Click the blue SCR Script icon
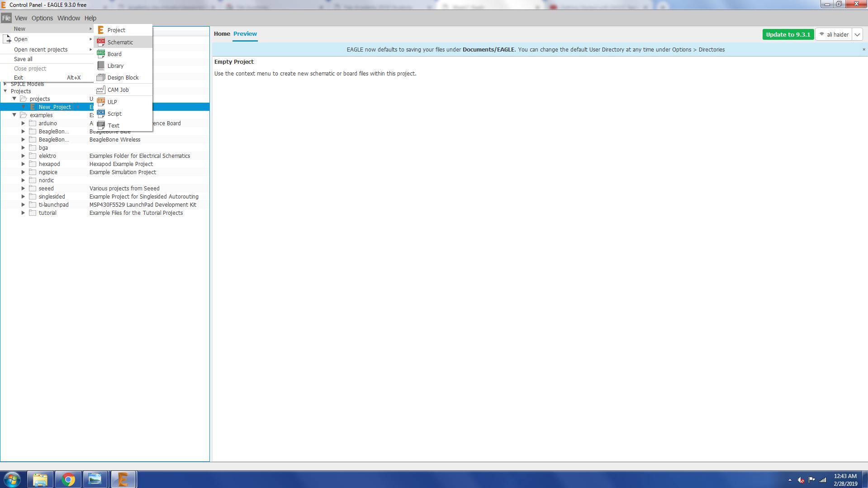Image resolution: width=868 pixels, height=488 pixels. [x=101, y=114]
